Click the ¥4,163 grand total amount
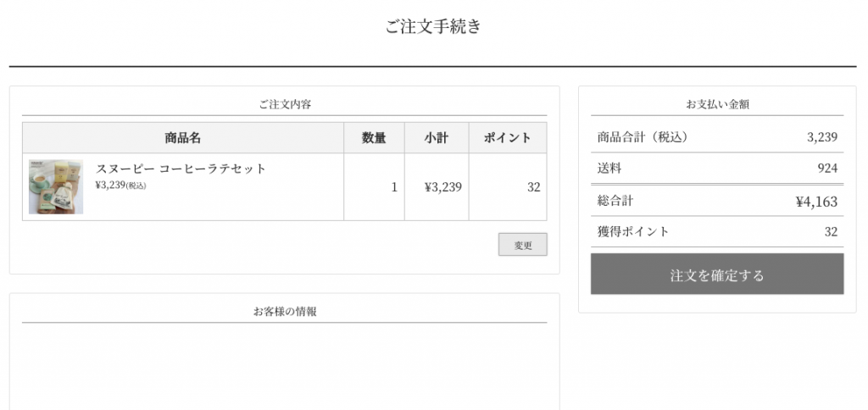Image resolution: width=868 pixels, height=410 pixels. (816, 202)
